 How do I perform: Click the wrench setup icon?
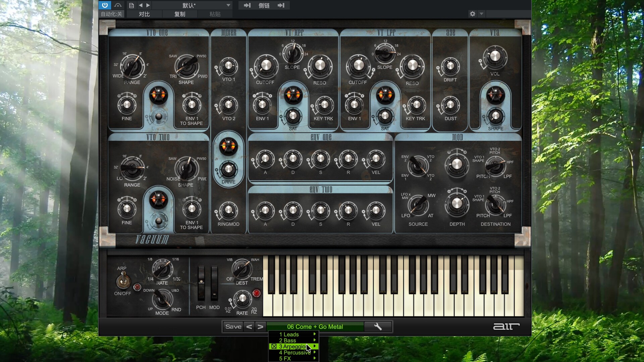point(378,326)
